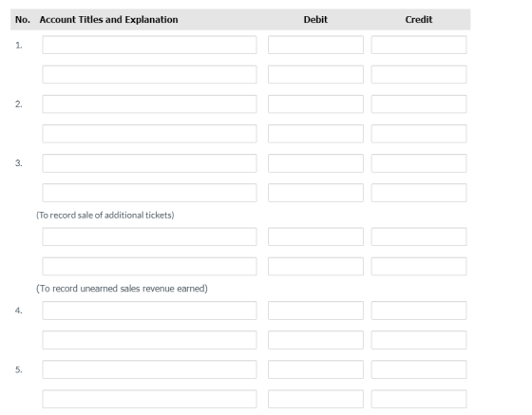
Task: Click the debit field on entry 2's first line
Action: point(315,104)
